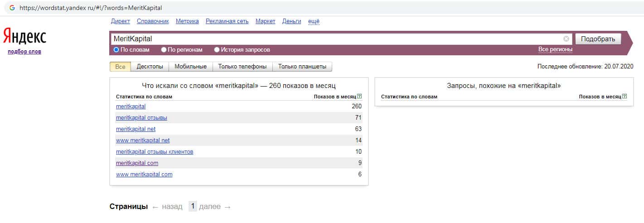Switch to the 'Десктопы' tab
Screen dimensions: 644x223
pyautogui.click(x=150, y=67)
